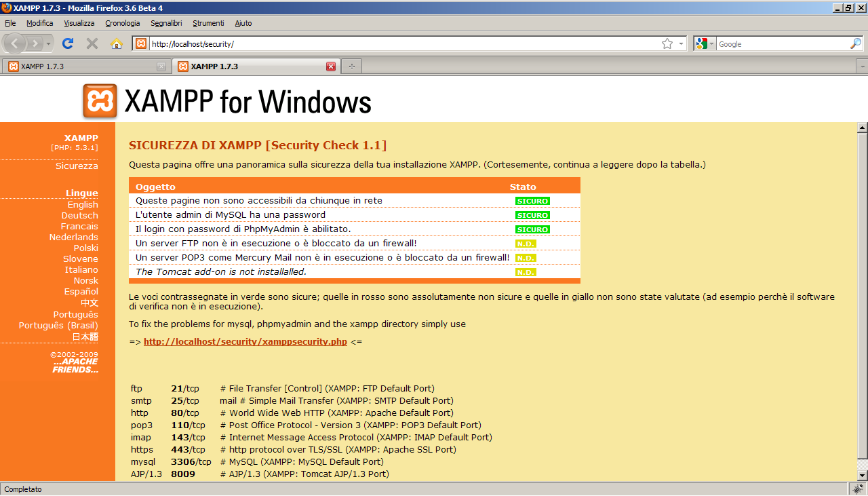Open the xamppsecurity.php link
Screen dimensions: 868x496
click(245, 342)
